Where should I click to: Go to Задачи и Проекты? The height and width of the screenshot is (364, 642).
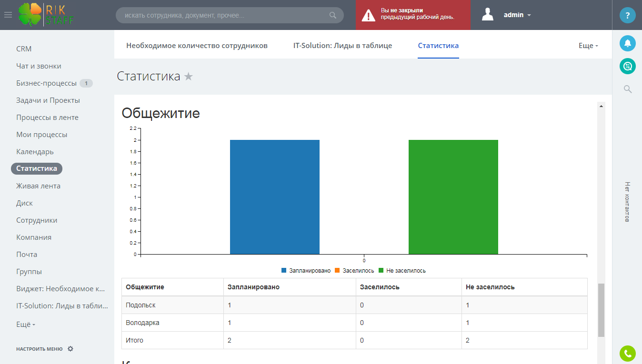[x=48, y=100]
